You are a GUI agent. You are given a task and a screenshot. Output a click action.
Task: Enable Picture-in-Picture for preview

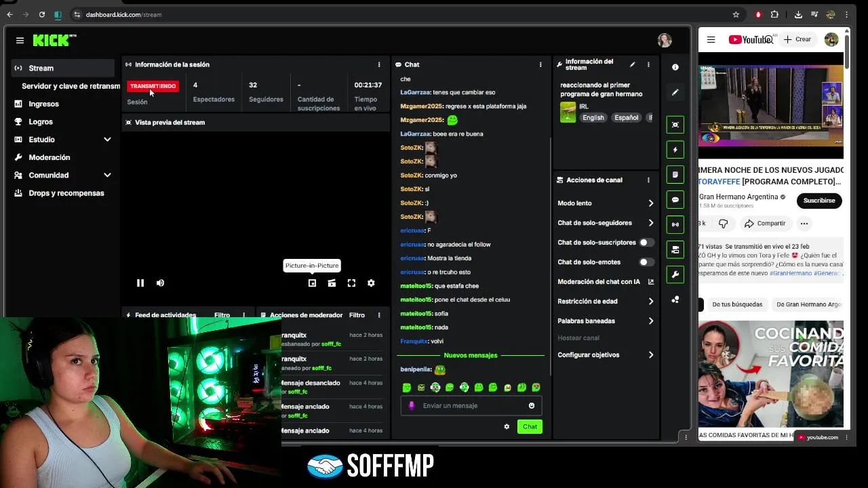tap(312, 283)
